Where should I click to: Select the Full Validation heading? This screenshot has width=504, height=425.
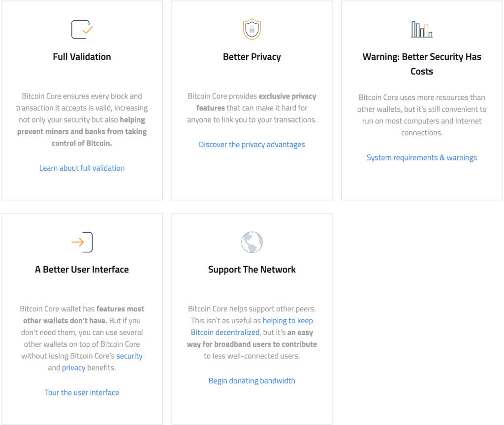point(82,57)
